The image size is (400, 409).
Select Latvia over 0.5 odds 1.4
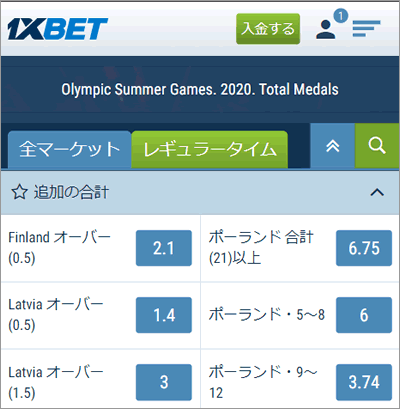[x=164, y=315]
